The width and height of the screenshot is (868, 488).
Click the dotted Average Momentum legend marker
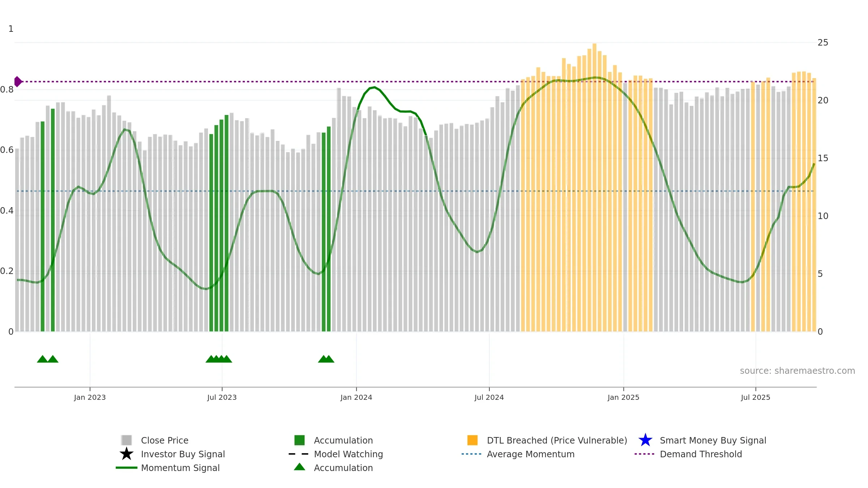pyautogui.click(x=472, y=454)
